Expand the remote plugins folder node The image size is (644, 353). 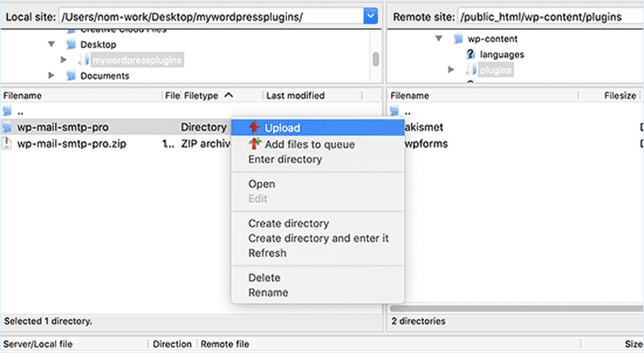click(x=451, y=70)
